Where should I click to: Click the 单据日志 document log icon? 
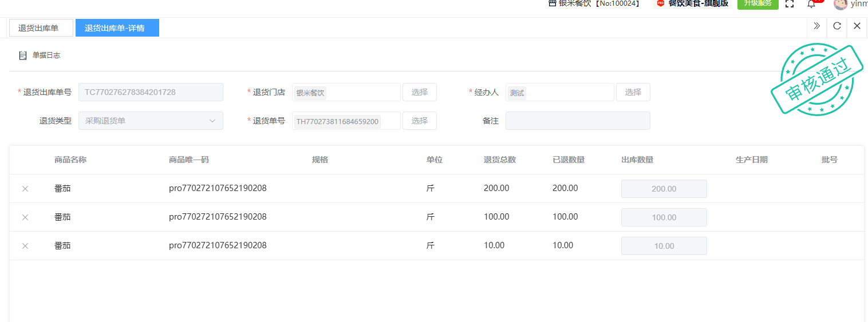[x=23, y=55]
